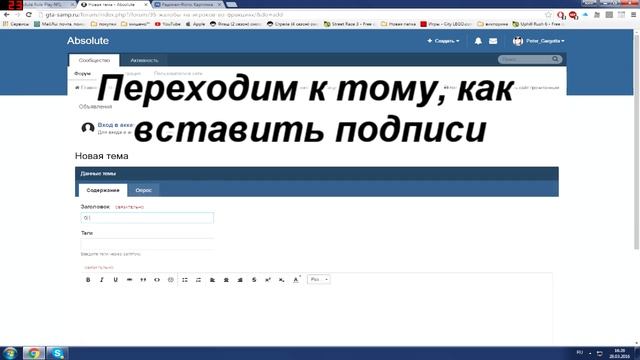Open the Windows Start menu
The height and width of the screenshot is (360, 640).
tap(10, 353)
